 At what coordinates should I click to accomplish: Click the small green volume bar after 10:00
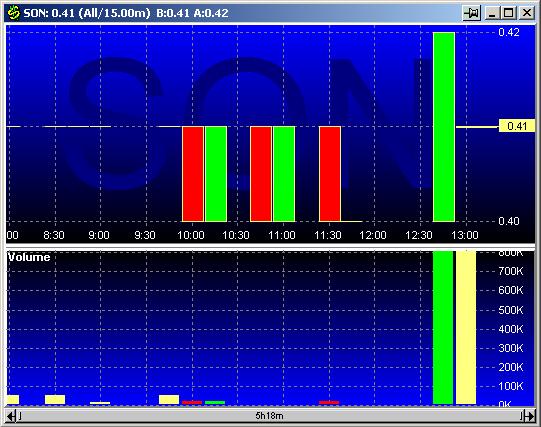(215, 402)
